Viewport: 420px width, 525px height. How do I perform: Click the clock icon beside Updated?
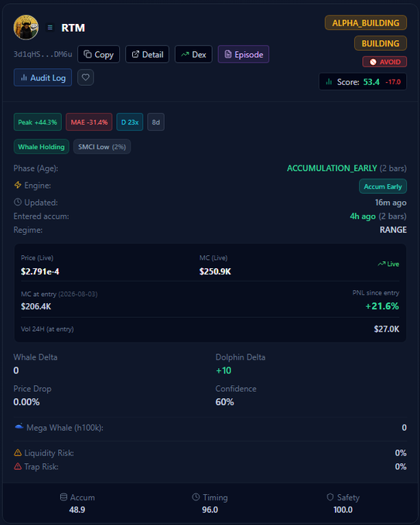pos(18,202)
